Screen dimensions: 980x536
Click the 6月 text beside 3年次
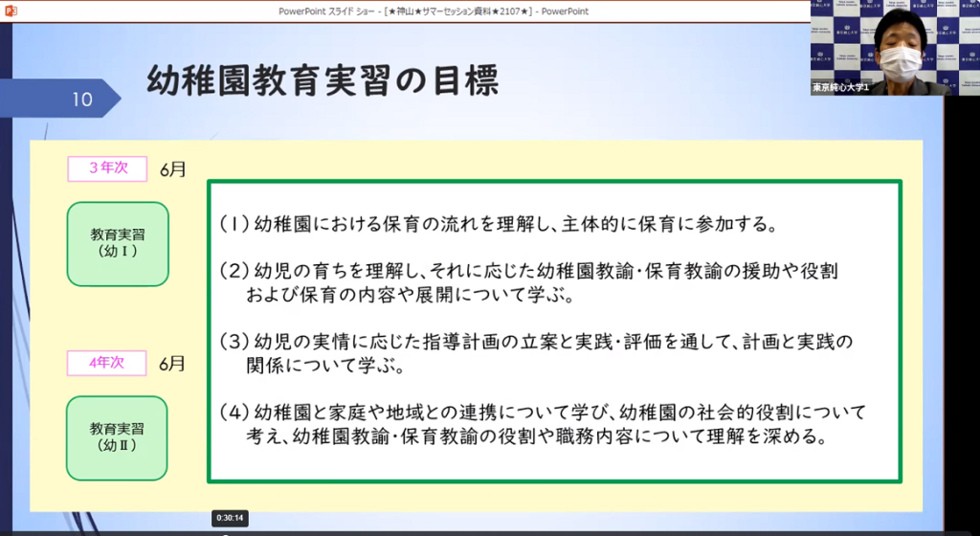tap(173, 170)
